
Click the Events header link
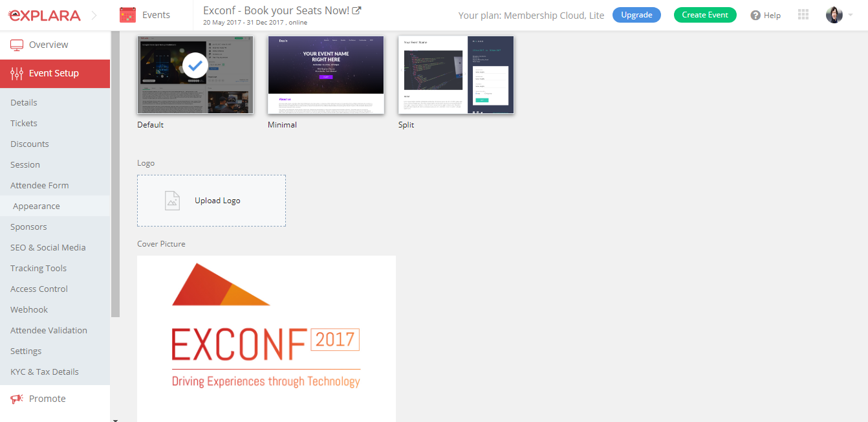click(156, 15)
